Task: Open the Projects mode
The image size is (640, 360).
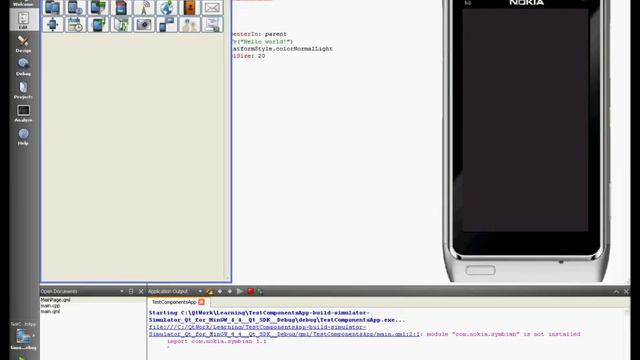Action: click(23, 91)
